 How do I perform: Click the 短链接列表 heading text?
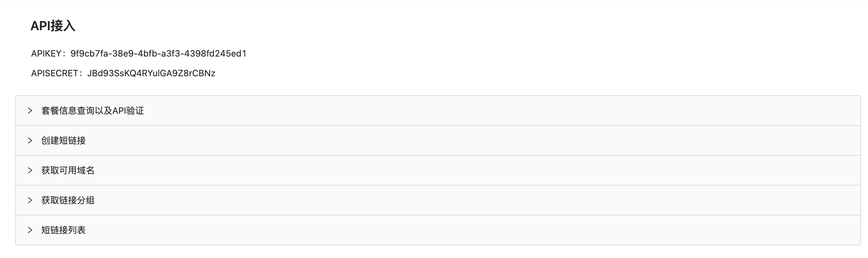coord(63,230)
